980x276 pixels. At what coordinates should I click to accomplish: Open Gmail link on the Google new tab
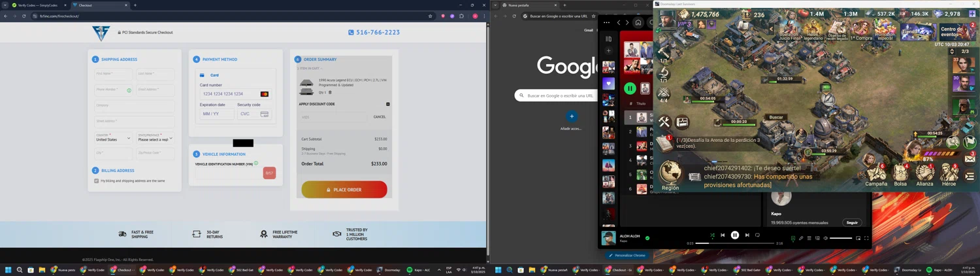(589, 30)
